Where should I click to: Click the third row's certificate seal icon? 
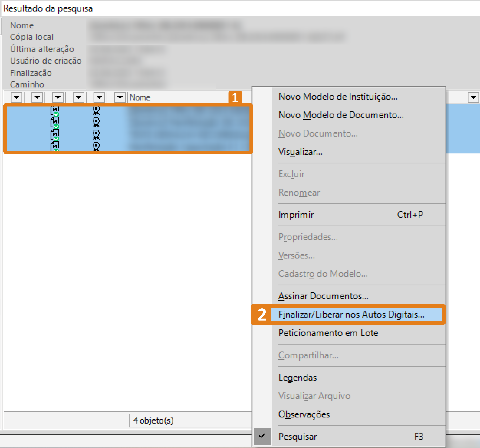pyautogui.click(x=96, y=134)
